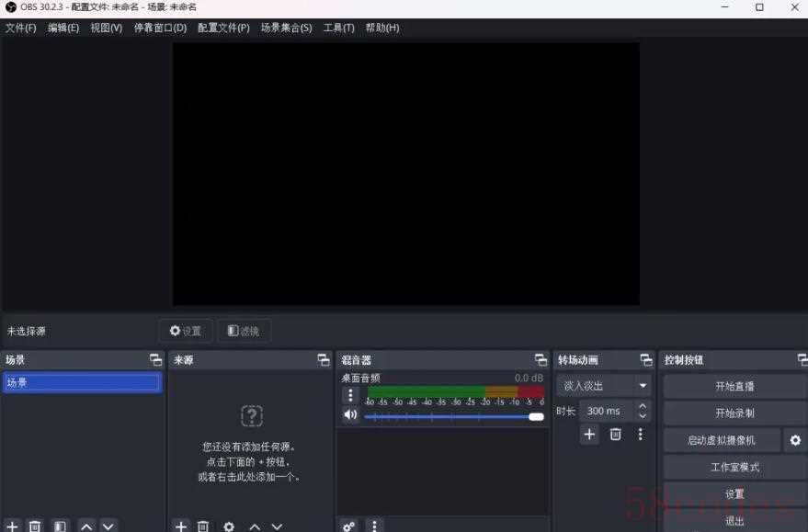This screenshot has width=808, height=532.
Task: Add a new scene transition with plus
Action: click(590, 435)
